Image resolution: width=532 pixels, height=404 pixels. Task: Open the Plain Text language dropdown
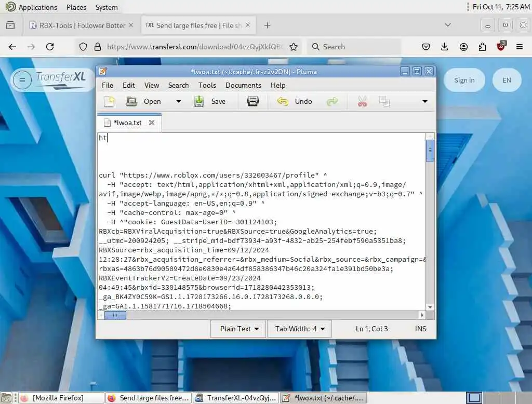coord(238,329)
